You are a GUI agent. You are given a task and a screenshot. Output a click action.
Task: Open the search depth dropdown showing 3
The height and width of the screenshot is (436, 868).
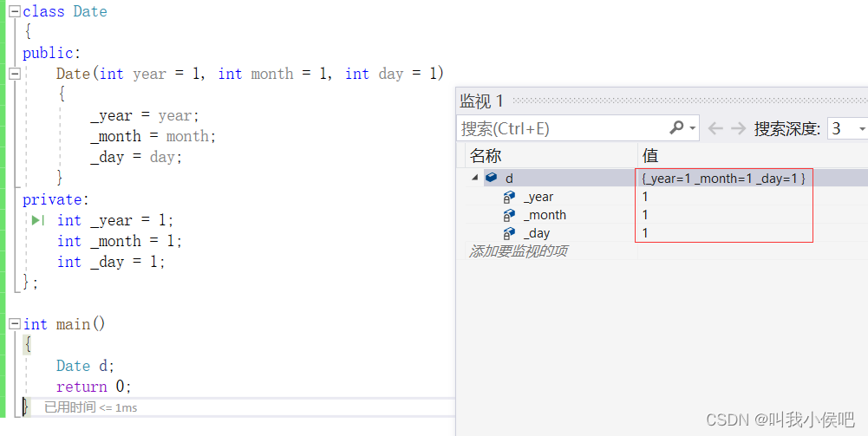[x=847, y=128]
